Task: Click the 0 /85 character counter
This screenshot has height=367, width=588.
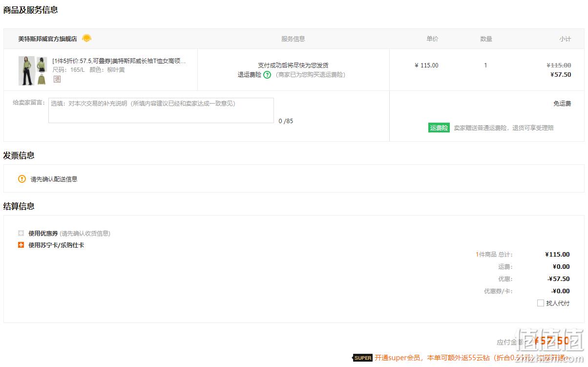Action: click(286, 121)
